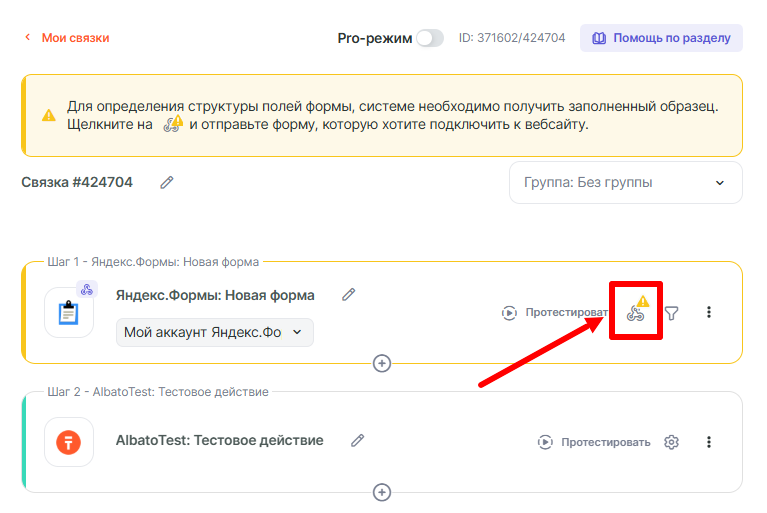
Task: Open the three-dot menu for AlbatoTest step
Action: tap(709, 442)
